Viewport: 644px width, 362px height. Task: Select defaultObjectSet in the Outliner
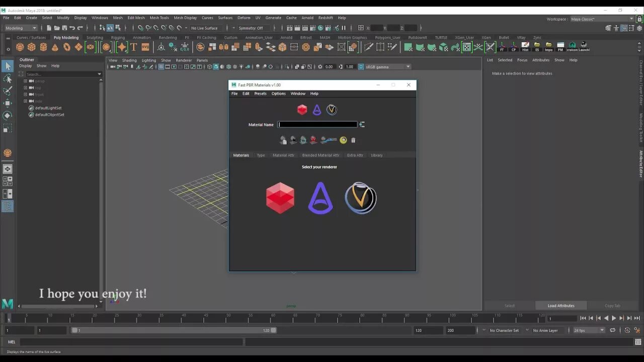49,115
